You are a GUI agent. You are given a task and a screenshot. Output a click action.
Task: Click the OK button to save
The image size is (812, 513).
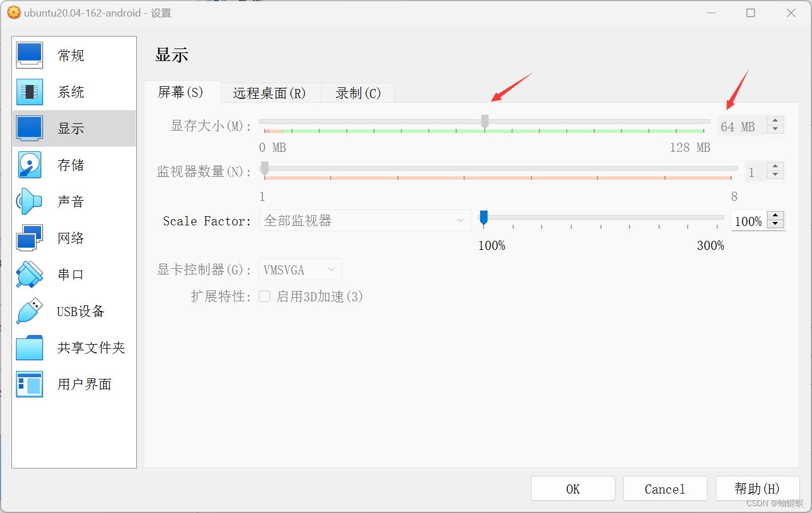coord(573,488)
